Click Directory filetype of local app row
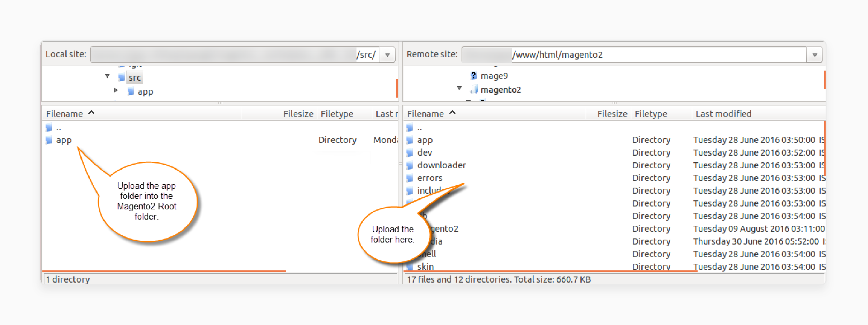868x325 pixels. pyautogui.click(x=337, y=140)
